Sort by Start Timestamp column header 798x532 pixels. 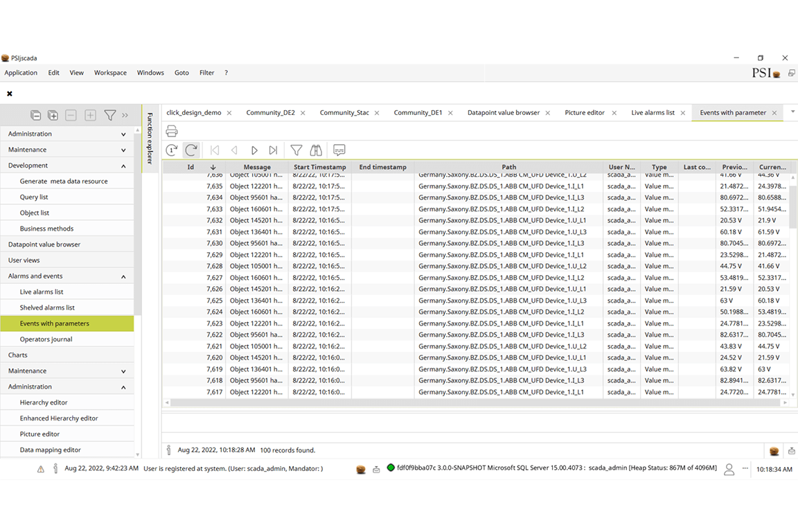(x=319, y=167)
